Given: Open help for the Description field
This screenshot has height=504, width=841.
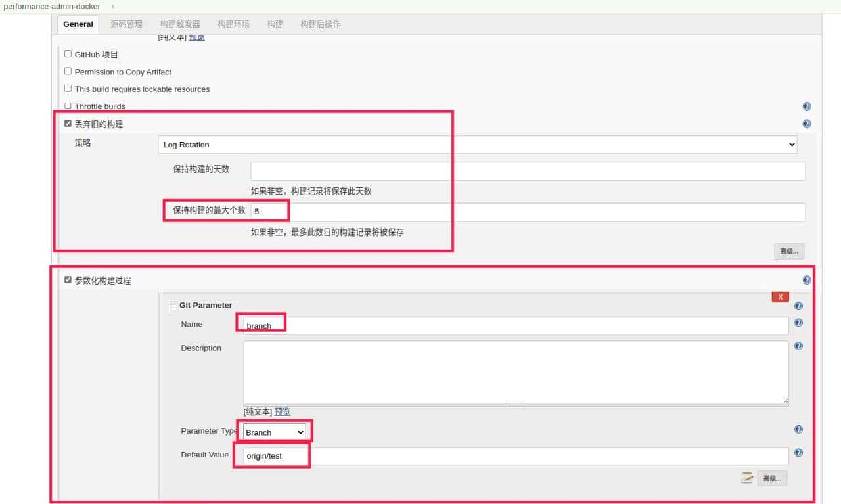Looking at the screenshot, I should point(798,346).
